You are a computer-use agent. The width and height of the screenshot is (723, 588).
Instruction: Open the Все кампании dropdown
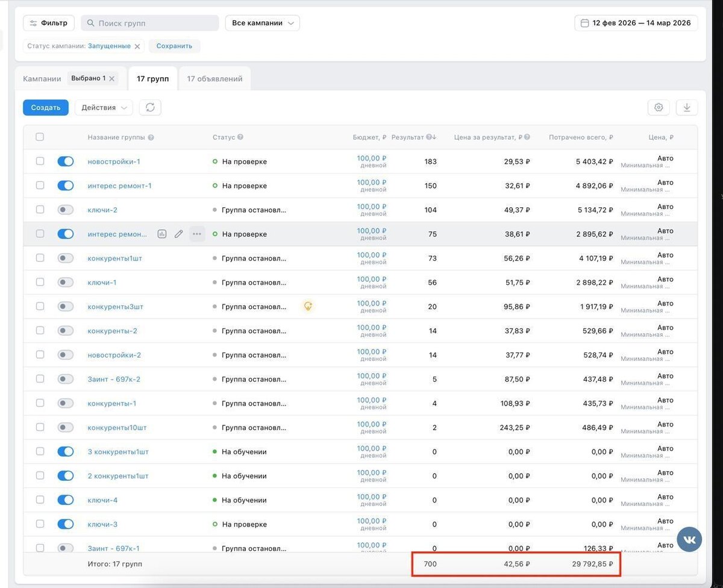(x=262, y=23)
